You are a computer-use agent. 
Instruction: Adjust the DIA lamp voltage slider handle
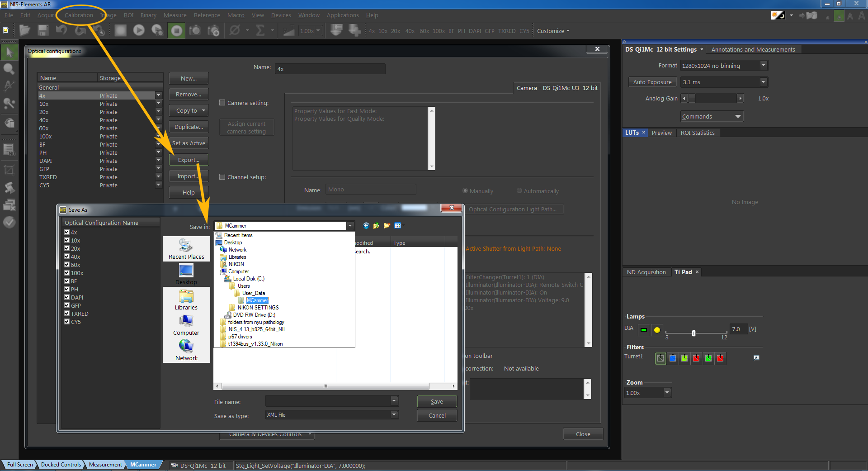(693, 333)
